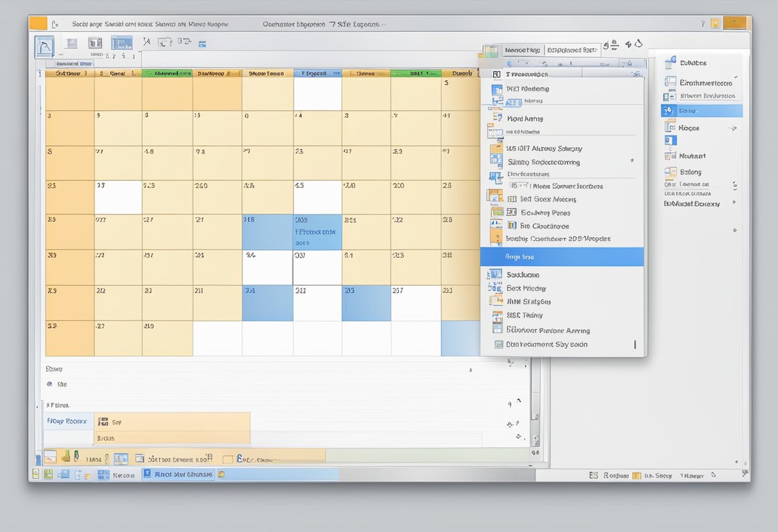Click the orange icon in title bar's left corner
778x532 pixels.
pyautogui.click(x=38, y=23)
